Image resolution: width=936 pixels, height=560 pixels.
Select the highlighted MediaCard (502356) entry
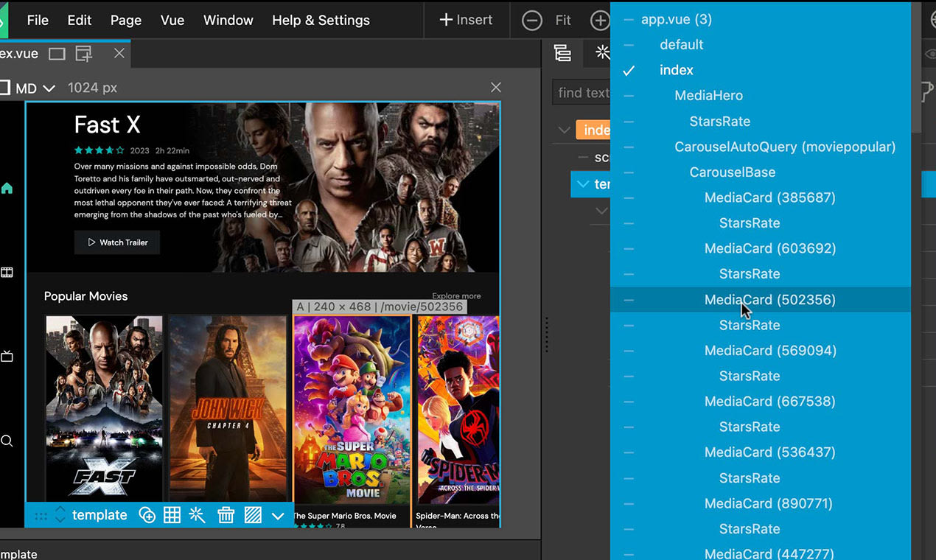[x=761, y=299]
